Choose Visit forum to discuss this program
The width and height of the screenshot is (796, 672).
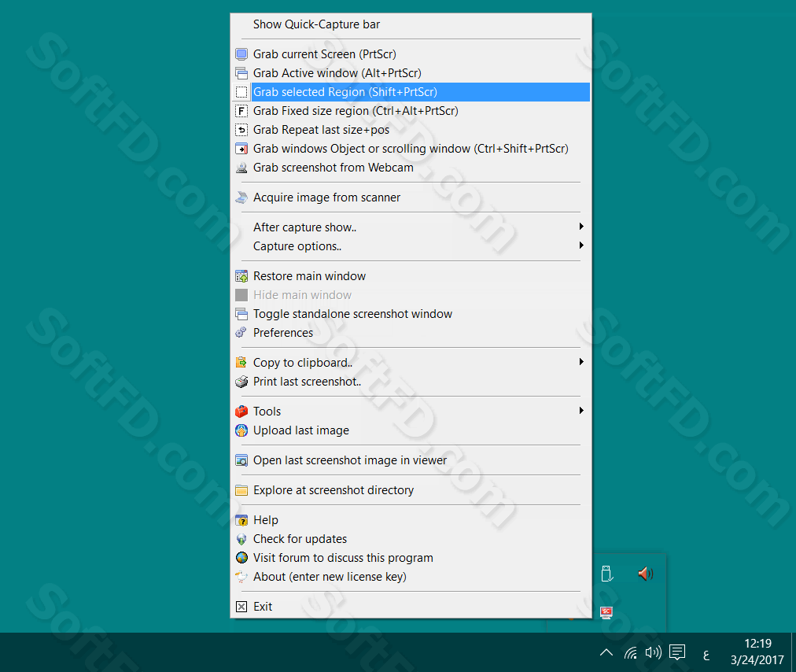[x=411, y=558]
